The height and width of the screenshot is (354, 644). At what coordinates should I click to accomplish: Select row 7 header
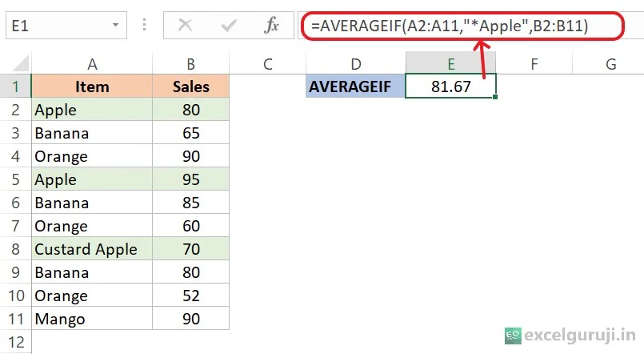[16, 225]
